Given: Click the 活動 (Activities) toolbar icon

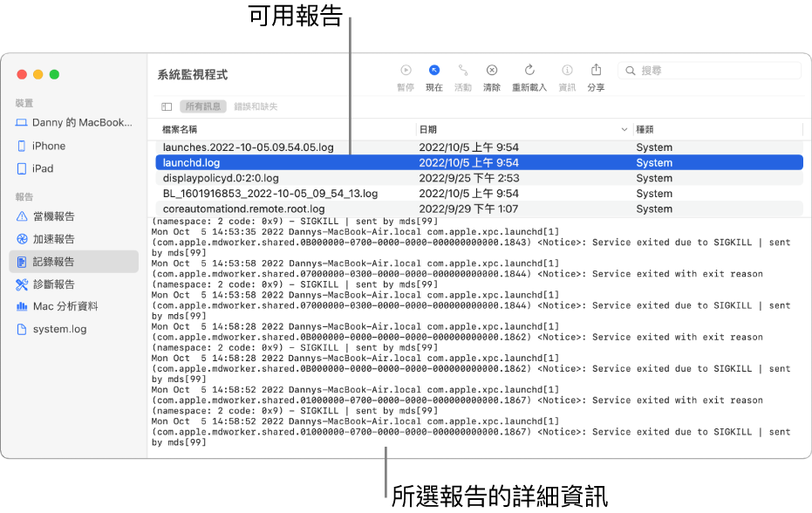Looking at the screenshot, I should (x=463, y=71).
